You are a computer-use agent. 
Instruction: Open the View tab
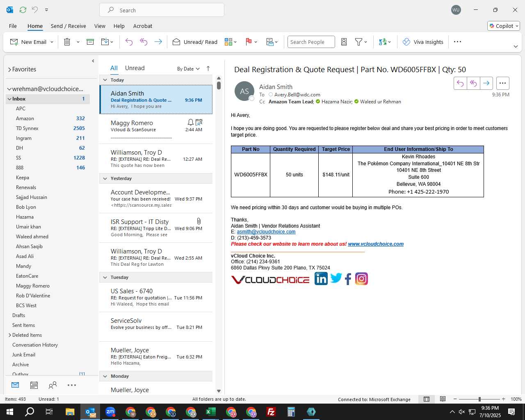(x=100, y=26)
